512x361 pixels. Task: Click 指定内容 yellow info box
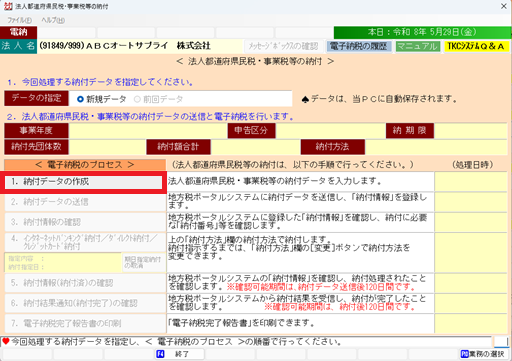[x=63, y=262]
